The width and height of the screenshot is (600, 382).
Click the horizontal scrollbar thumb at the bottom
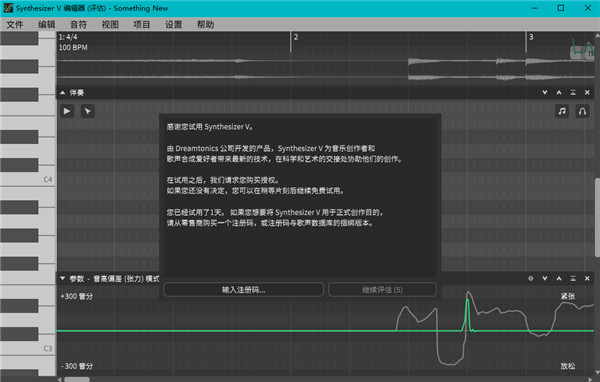coord(77,379)
